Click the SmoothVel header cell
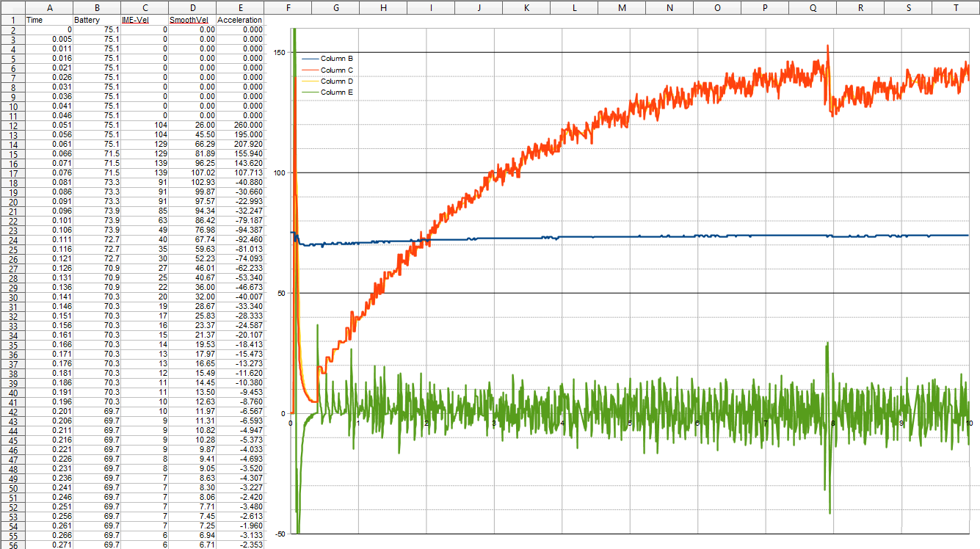Viewport: 980px width, 549px height. point(192,20)
